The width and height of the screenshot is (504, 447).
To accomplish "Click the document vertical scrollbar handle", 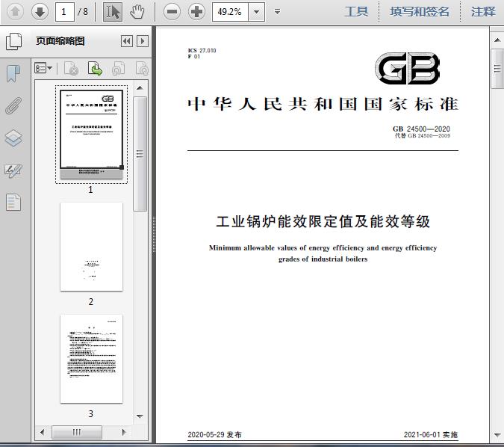I will pyautogui.click(x=497, y=69).
